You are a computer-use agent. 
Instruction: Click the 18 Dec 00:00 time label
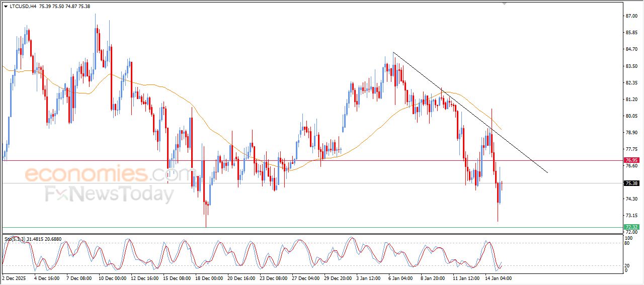pos(209,277)
